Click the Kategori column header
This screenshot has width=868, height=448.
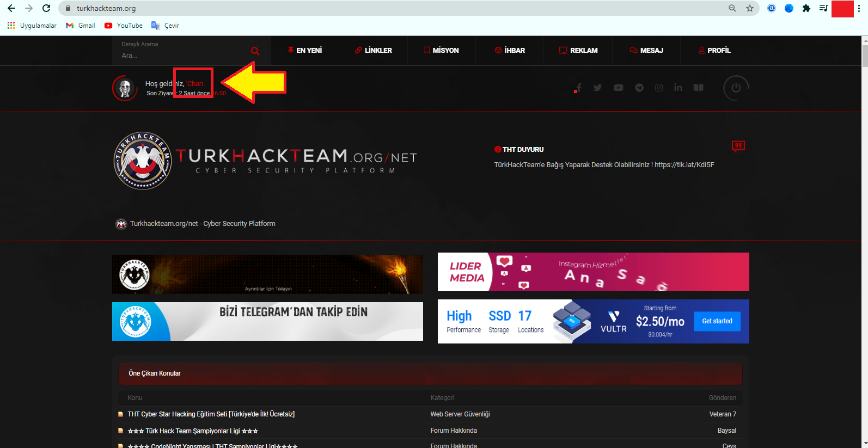442,398
